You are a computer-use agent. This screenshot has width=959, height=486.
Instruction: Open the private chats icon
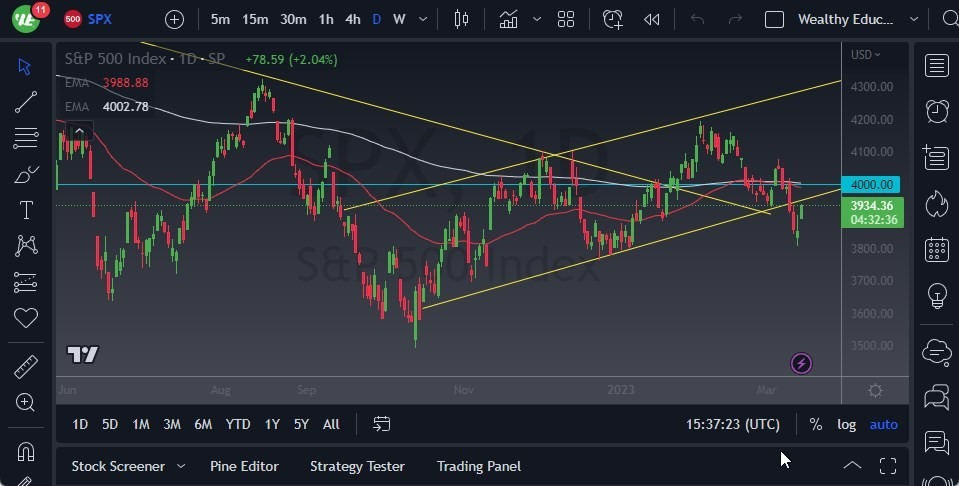[x=936, y=397]
